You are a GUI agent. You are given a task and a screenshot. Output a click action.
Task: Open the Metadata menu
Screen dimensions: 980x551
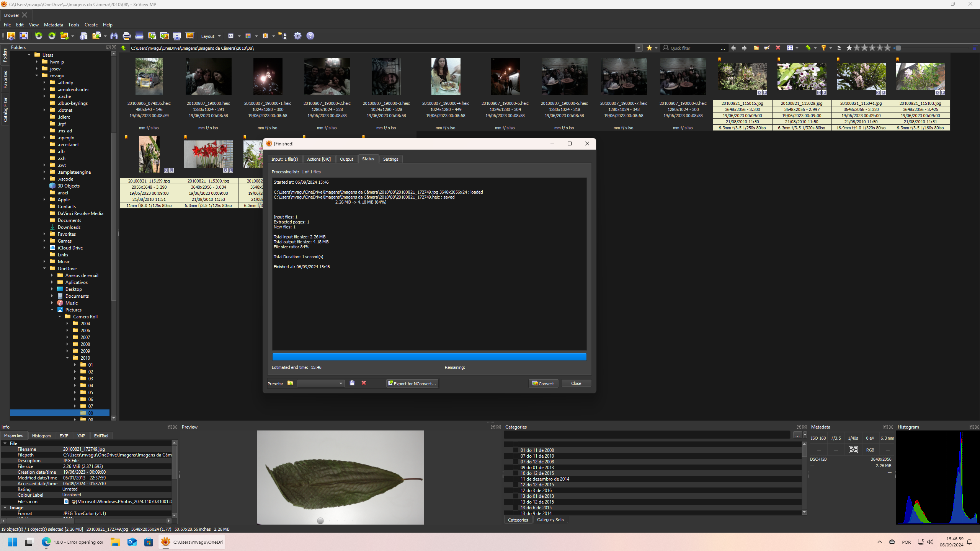53,25
